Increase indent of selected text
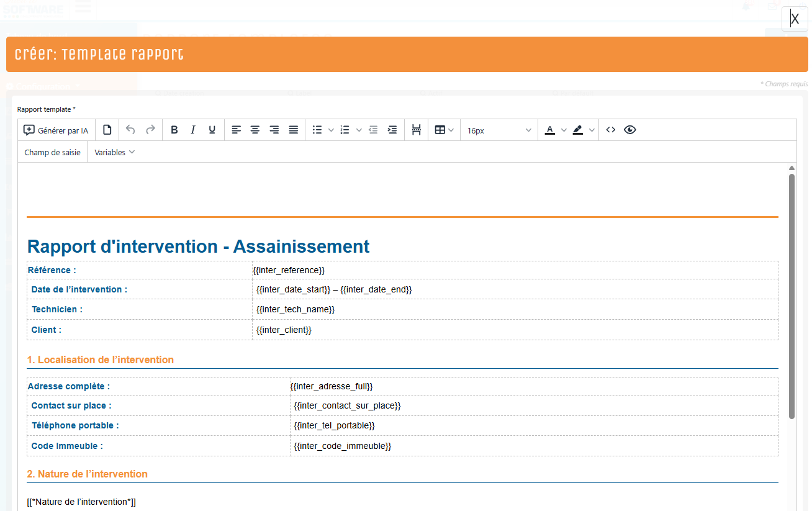 tap(392, 130)
